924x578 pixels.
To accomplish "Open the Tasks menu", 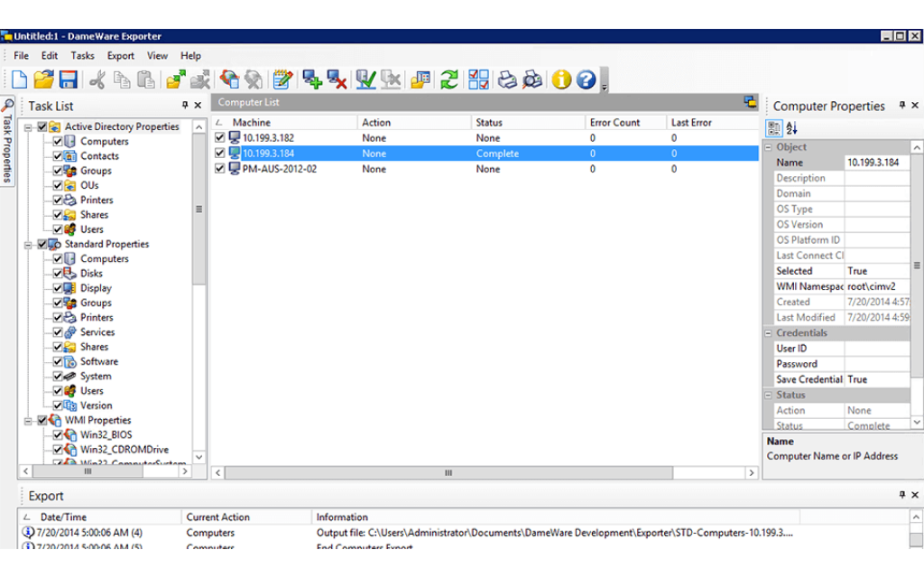I will click(x=82, y=56).
